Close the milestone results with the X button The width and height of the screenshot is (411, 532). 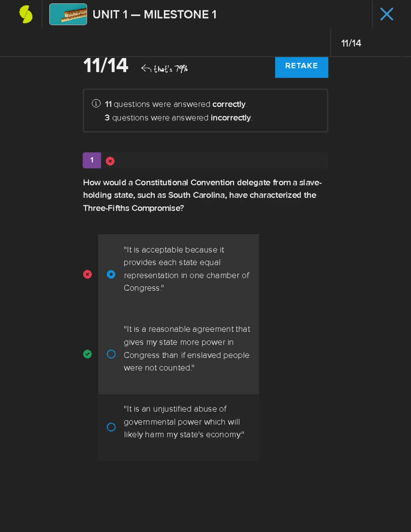click(x=387, y=14)
